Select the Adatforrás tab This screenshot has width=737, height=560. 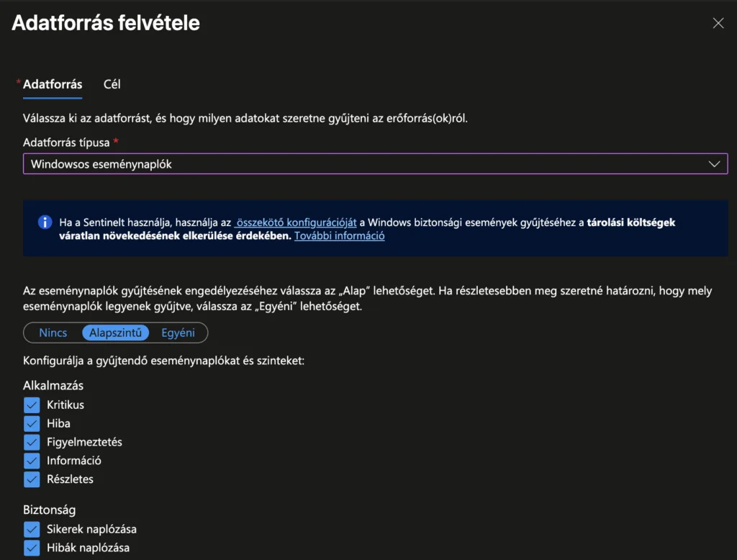point(53,84)
